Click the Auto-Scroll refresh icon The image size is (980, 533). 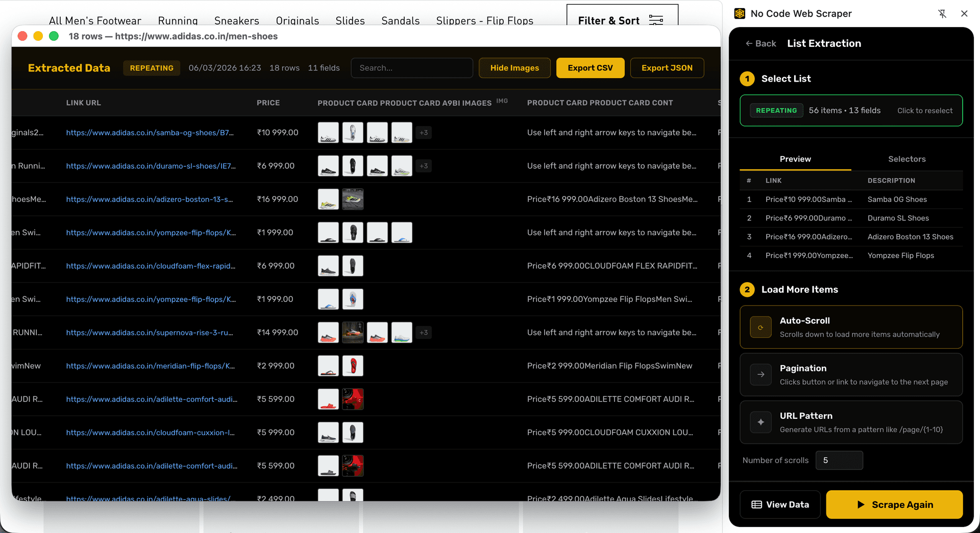(761, 327)
